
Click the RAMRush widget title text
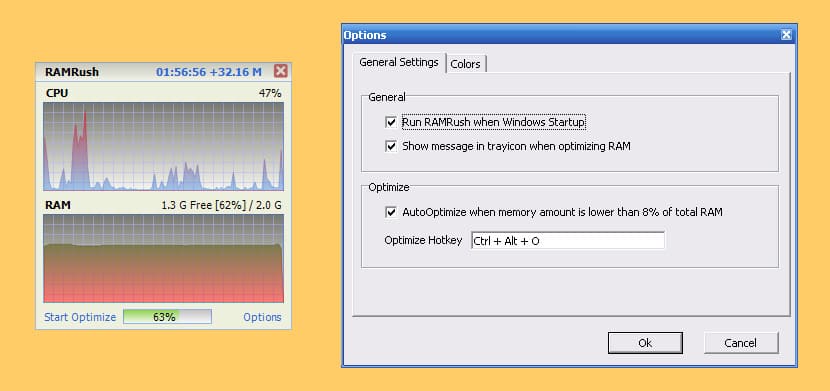[x=72, y=72]
